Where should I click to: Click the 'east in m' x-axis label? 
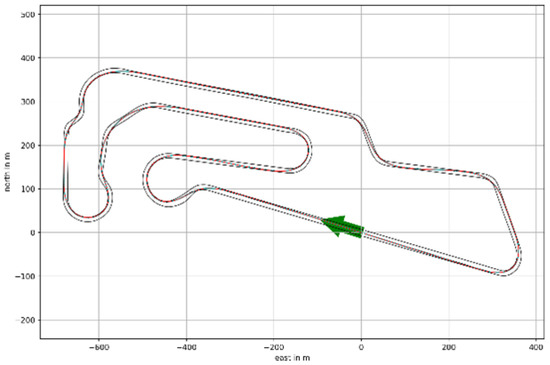click(292, 358)
